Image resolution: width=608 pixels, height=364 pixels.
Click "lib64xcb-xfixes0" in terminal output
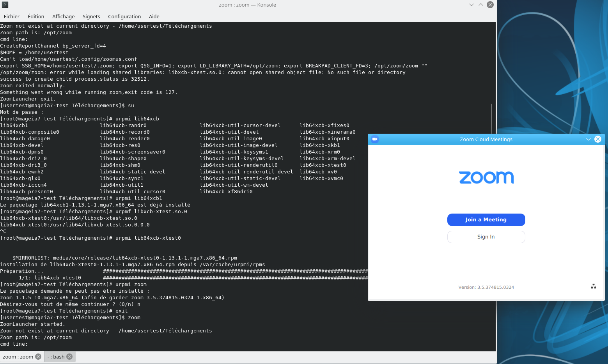324,125
